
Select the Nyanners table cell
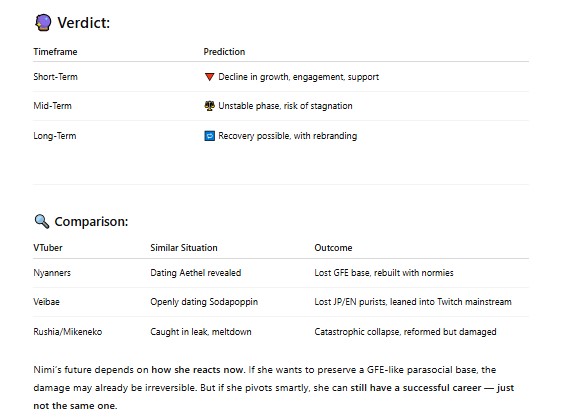tap(52, 273)
